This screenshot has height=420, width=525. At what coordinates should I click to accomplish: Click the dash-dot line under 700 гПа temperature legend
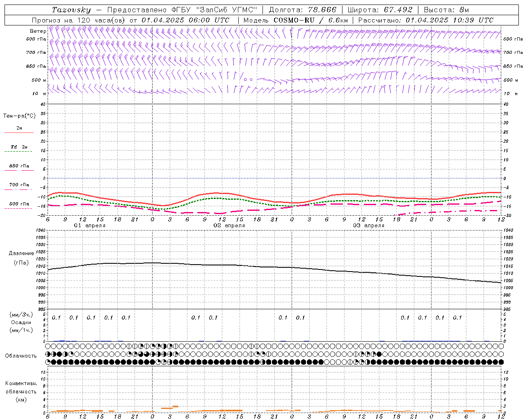pyautogui.click(x=18, y=189)
